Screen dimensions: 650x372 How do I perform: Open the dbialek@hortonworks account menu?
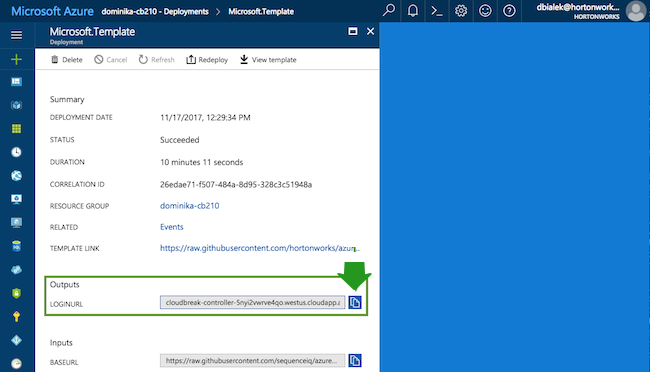tap(578, 11)
